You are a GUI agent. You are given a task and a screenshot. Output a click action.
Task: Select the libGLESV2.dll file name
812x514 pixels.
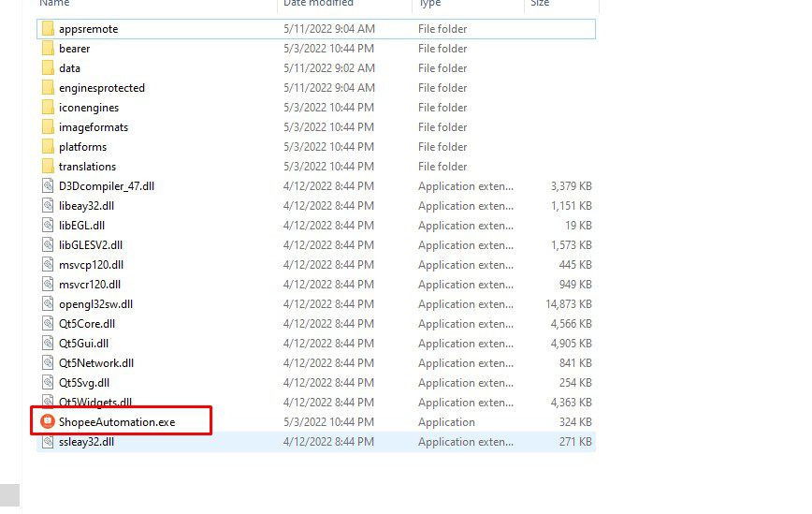pos(91,245)
